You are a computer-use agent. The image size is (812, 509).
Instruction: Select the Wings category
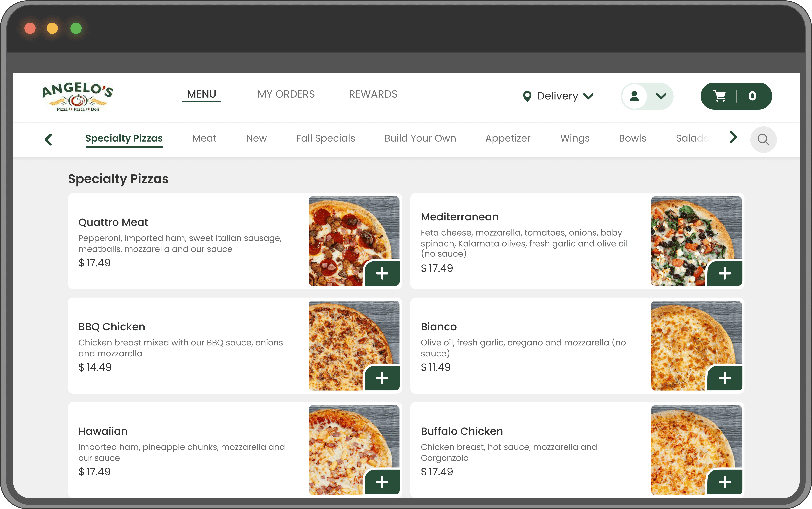tap(575, 138)
